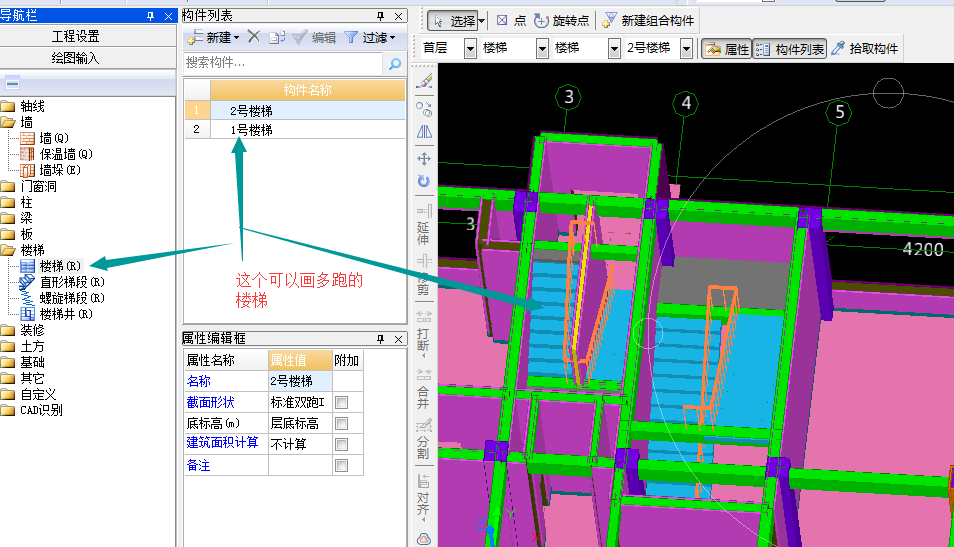Image resolution: width=954 pixels, height=547 pixels.
Task: Open the 首层 floor dropdown
Action: [x=470, y=48]
